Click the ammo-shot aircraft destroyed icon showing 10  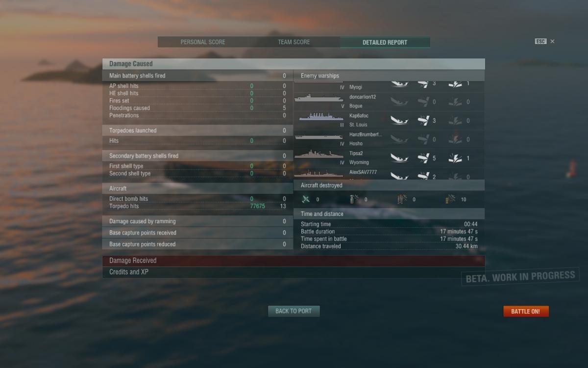[x=450, y=199]
